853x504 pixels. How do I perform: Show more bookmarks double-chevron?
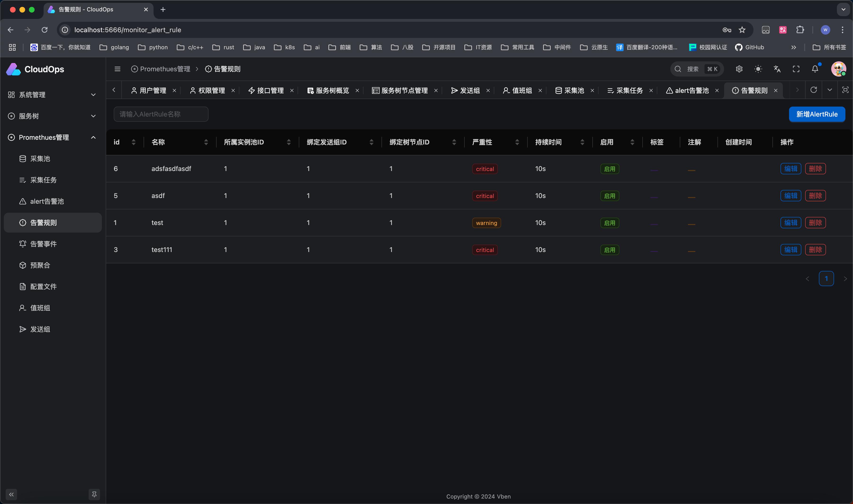[x=794, y=47]
